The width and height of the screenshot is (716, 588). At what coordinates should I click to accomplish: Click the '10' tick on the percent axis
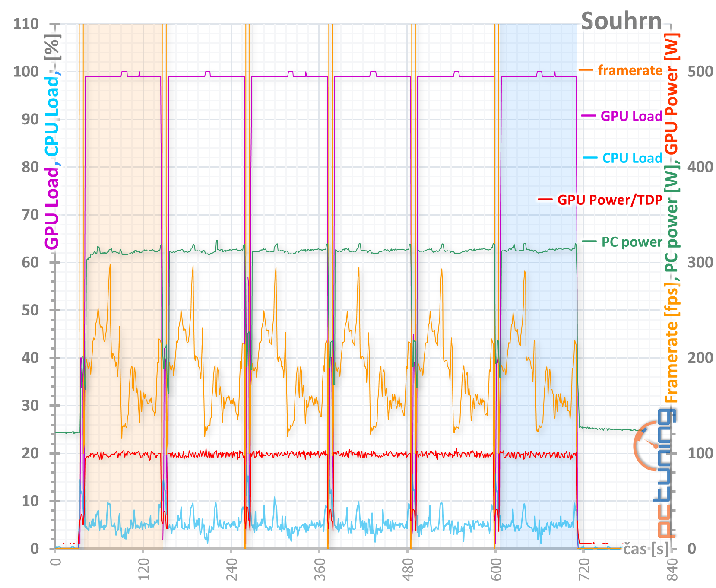click(30, 501)
